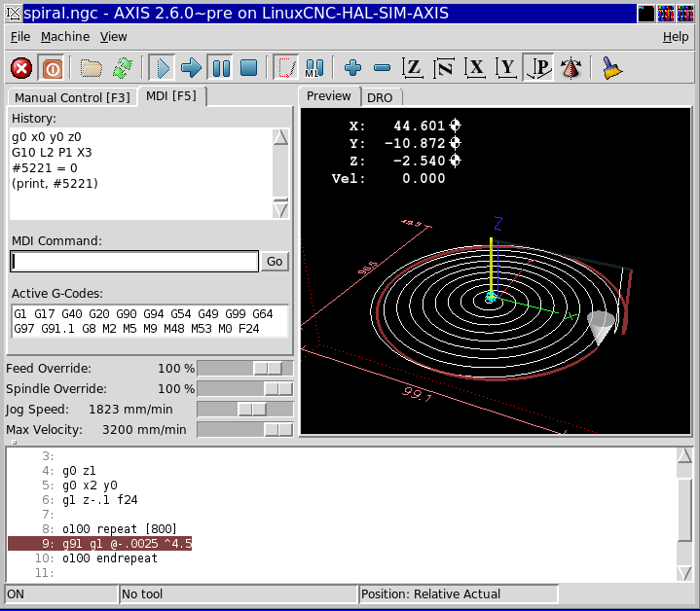
Task: Click G-code listing scrollbar down arrow
Action: click(684, 573)
